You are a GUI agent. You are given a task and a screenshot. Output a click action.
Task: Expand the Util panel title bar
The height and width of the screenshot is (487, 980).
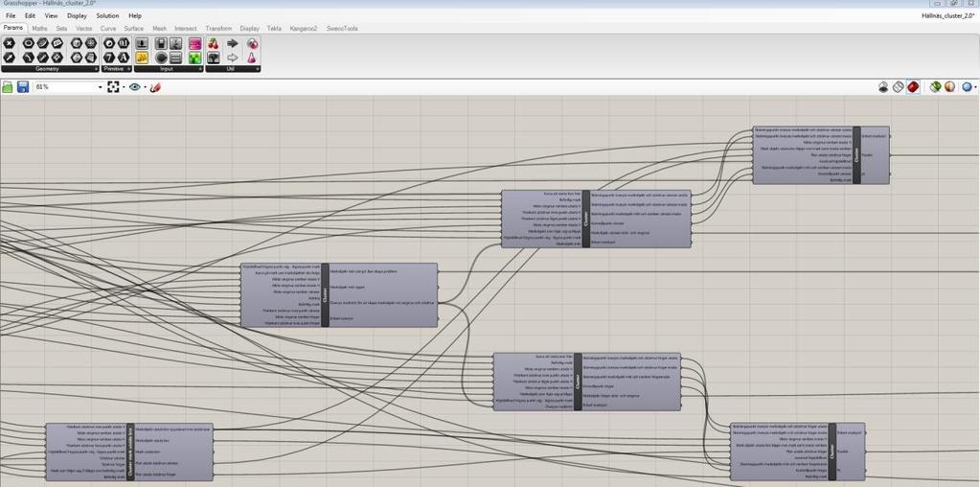tap(233, 69)
